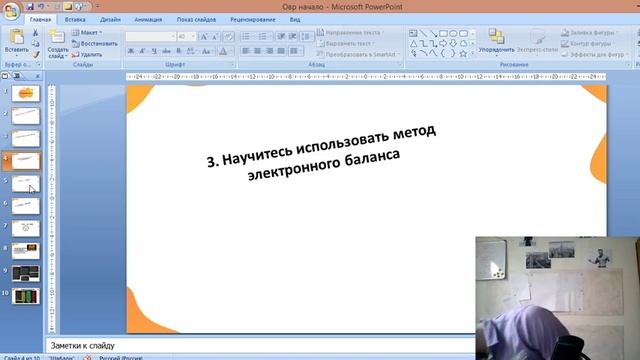This screenshot has width=640, height=360.
Task: Delete the slide with Удалить
Action: coord(87,54)
